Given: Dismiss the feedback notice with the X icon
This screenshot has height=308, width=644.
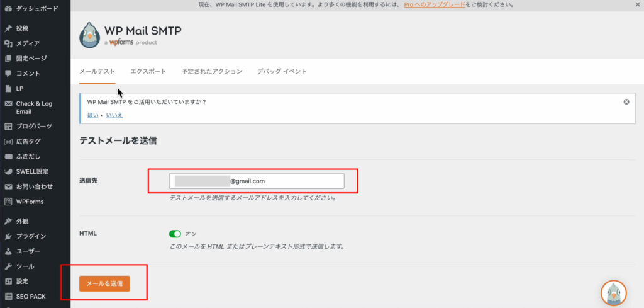Looking at the screenshot, I should (626, 102).
